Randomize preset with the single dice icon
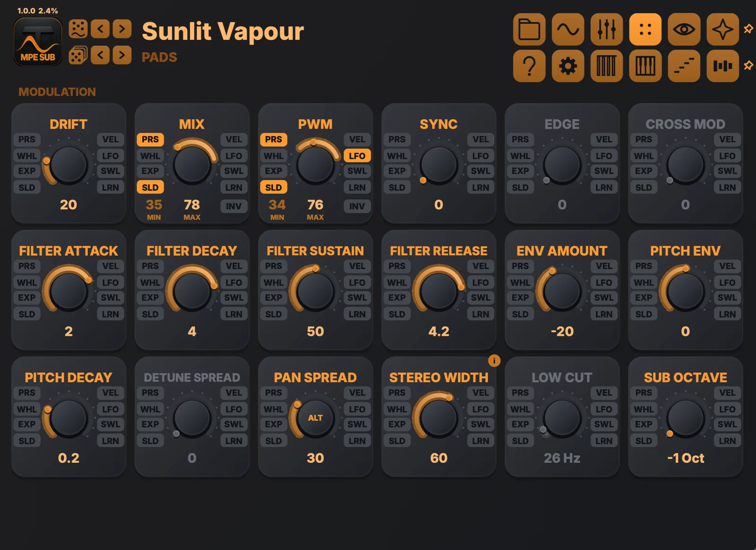 pyautogui.click(x=78, y=29)
